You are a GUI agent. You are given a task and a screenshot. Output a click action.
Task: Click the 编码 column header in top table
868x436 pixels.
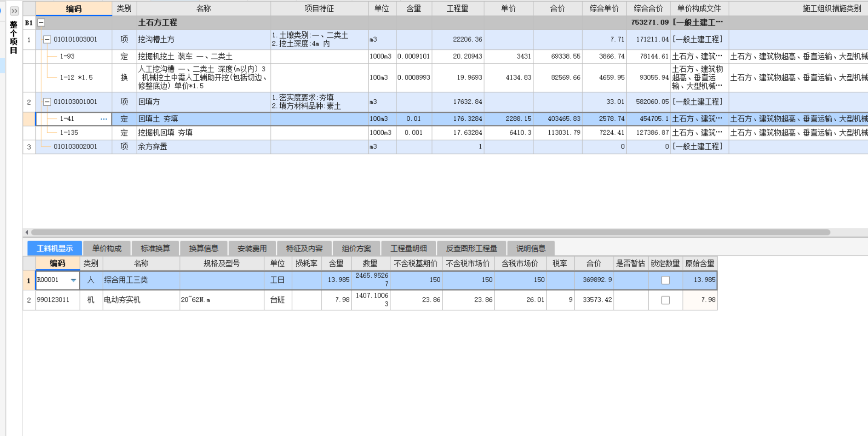coord(74,8)
